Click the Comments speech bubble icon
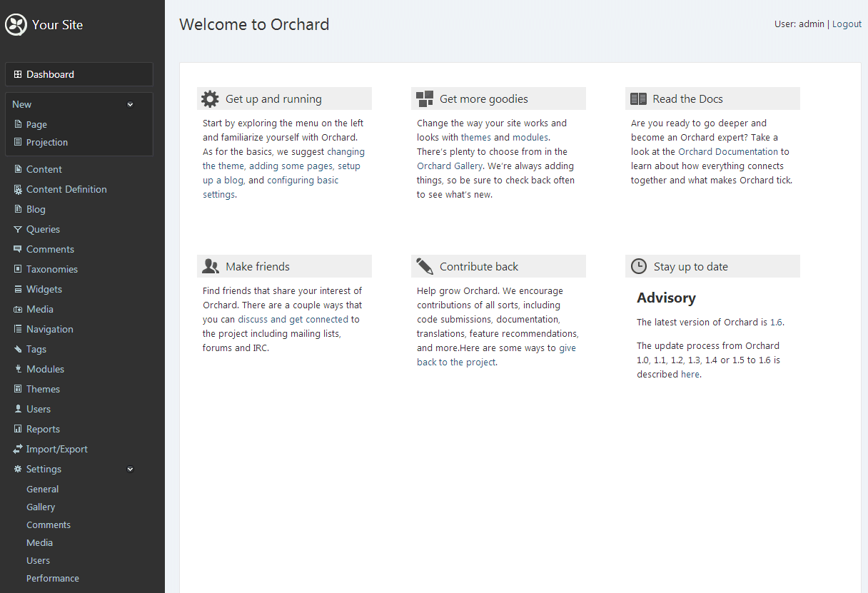The width and height of the screenshot is (868, 593). pos(19,249)
